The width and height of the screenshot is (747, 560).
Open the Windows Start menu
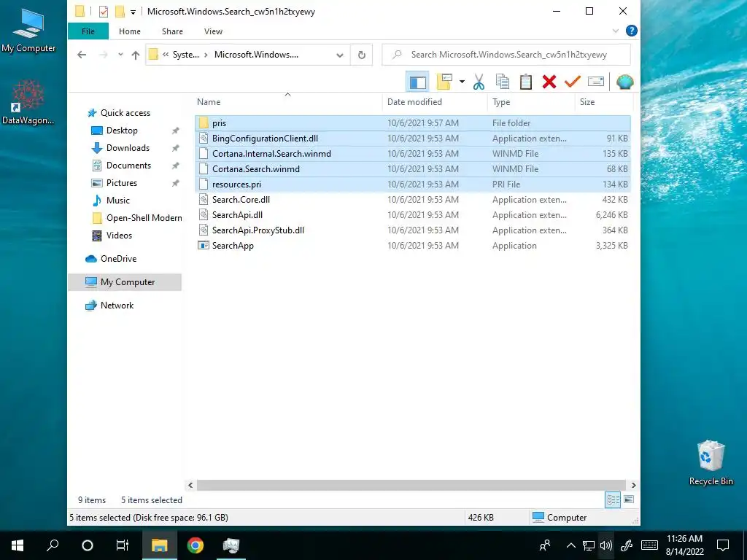(x=18, y=545)
